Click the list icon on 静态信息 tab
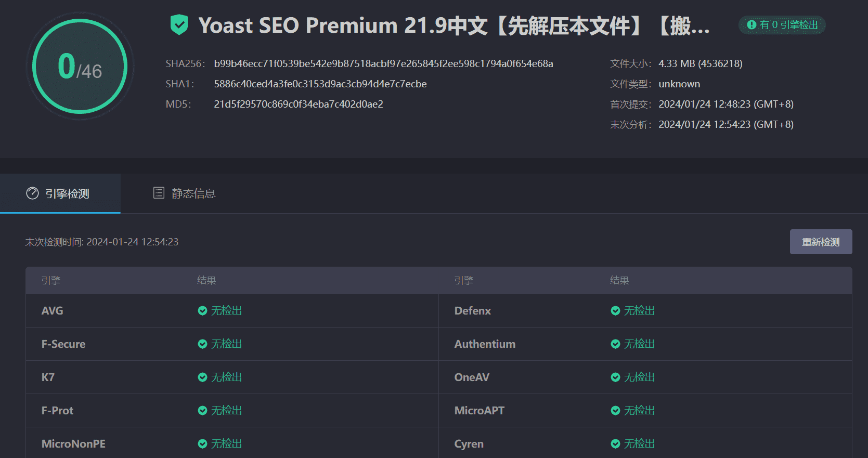This screenshot has height=458, width=868. tap(159, 193)
